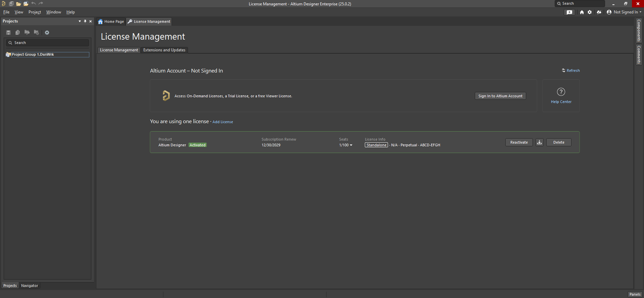Image resolution: width=644 pixels, height=298 pixels.
Task: Open the Not Signed In account dropdown
Action: [x=624, y=12]
